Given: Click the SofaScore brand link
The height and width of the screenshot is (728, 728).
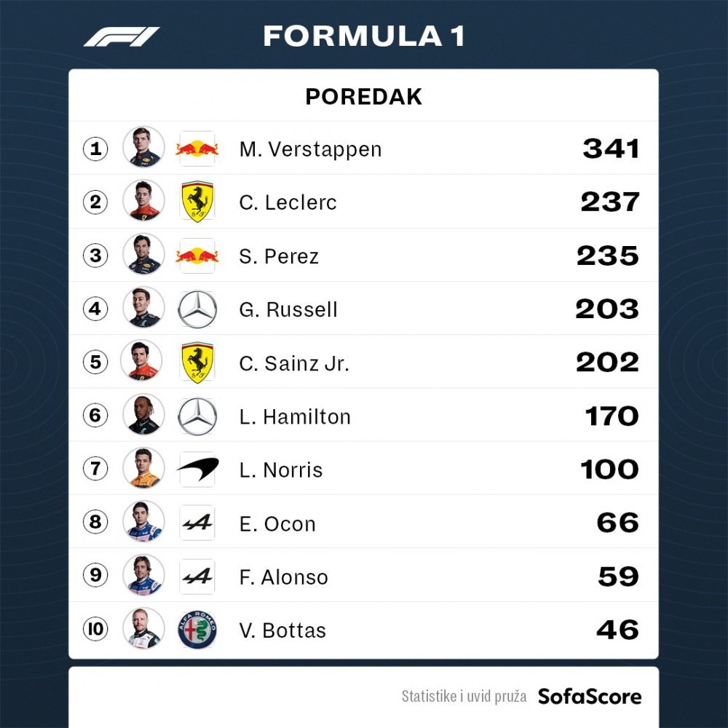Looking at the screenshot, I should pyautogui.click(x=590, y=697).
